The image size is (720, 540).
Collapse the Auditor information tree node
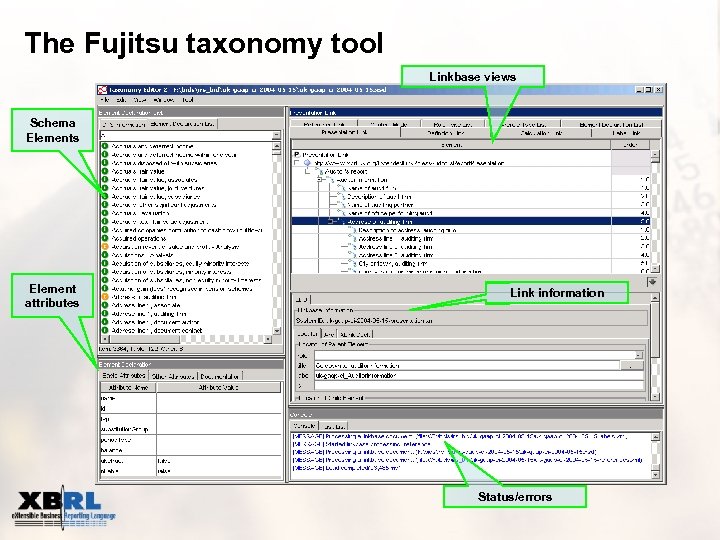click(319, 180)
